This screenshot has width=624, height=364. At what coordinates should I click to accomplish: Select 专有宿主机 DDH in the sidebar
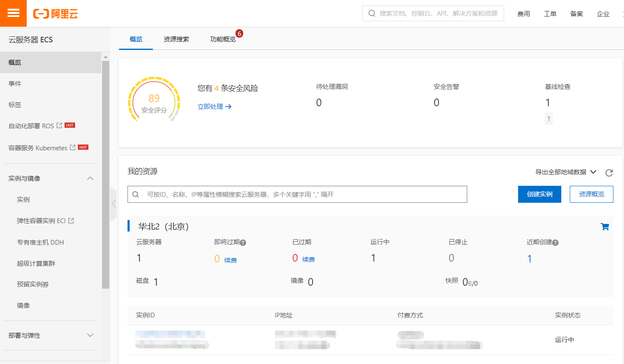pos(40,242)
